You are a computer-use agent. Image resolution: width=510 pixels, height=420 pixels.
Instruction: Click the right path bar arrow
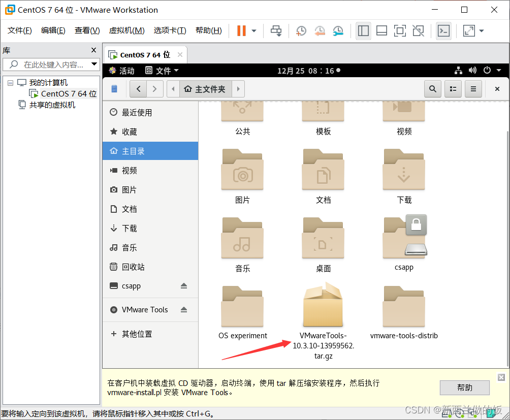(x=238, y=89)
